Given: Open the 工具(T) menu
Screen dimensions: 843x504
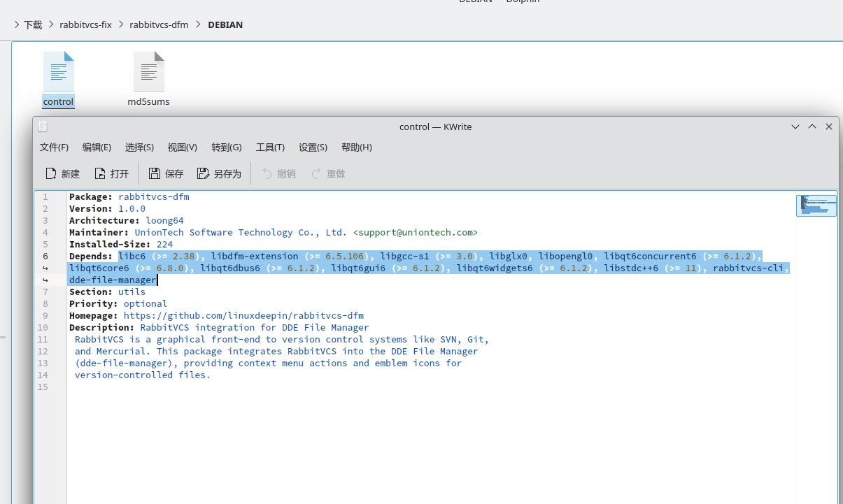Looking at the screenshot, I should click(x=270, y=147).
